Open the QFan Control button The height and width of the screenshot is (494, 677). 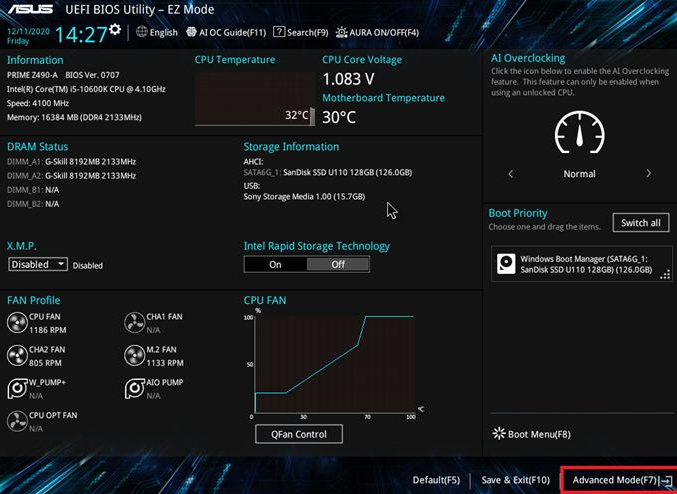299,434
